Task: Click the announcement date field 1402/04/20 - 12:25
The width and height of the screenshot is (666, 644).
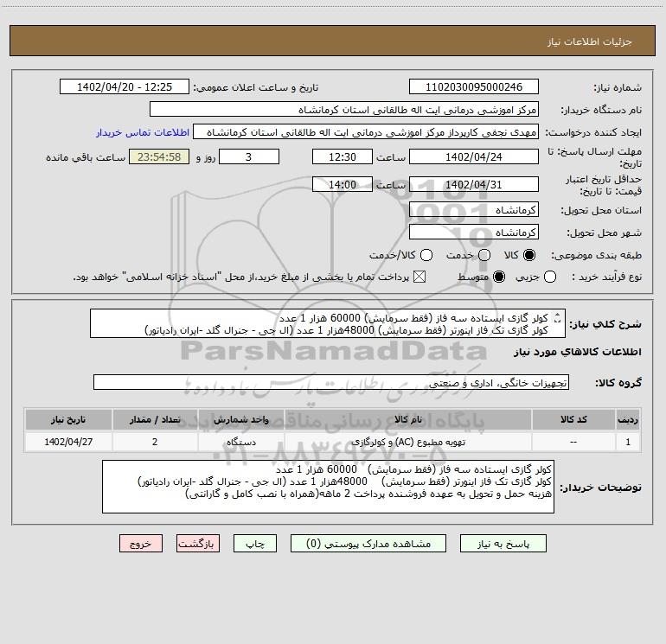Action: point(125,87)
